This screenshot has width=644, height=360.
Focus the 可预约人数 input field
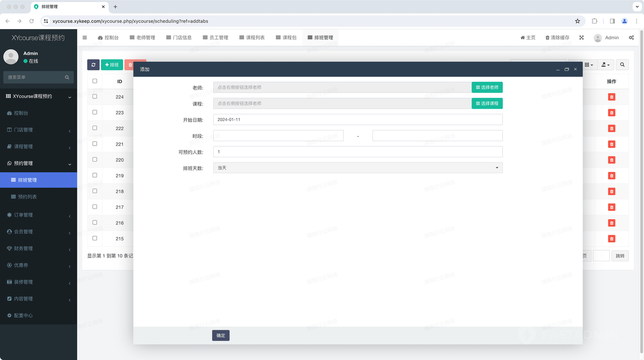coord(358,152)
